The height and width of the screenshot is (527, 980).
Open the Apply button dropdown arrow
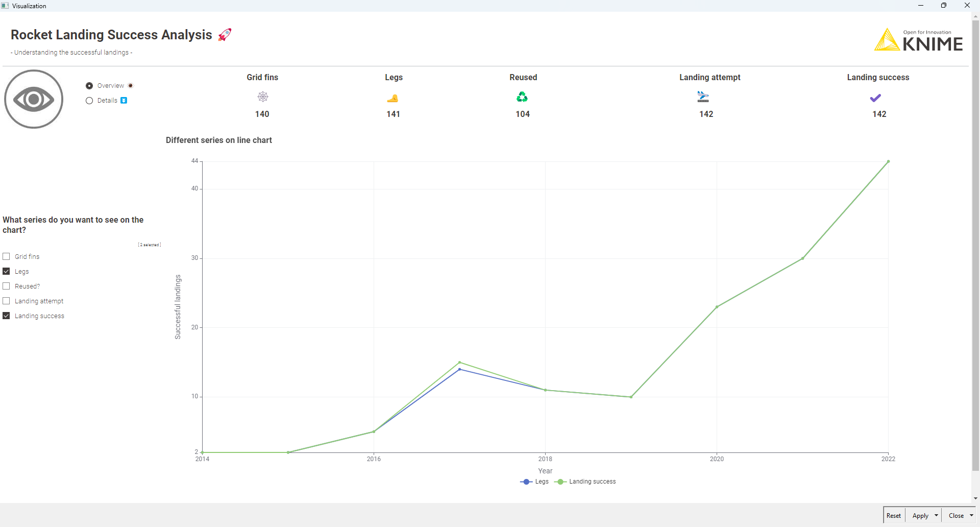[x=936, y=515]
